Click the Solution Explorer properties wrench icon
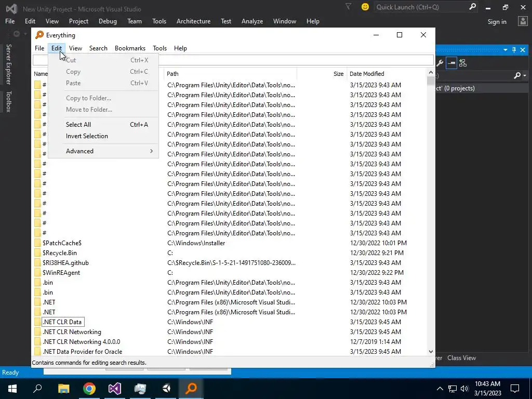 coord(440,63)
